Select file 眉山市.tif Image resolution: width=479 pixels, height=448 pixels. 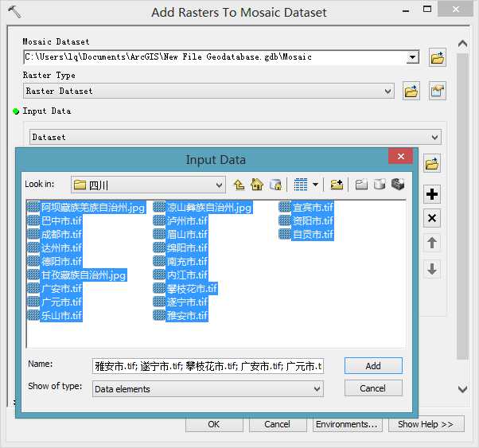[181, 235]
